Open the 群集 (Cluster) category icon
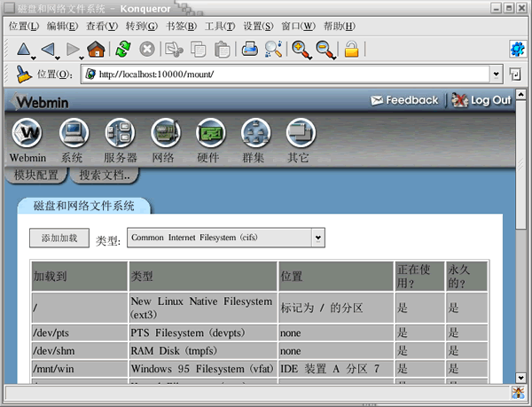532x407 pixels. (256, 133)
